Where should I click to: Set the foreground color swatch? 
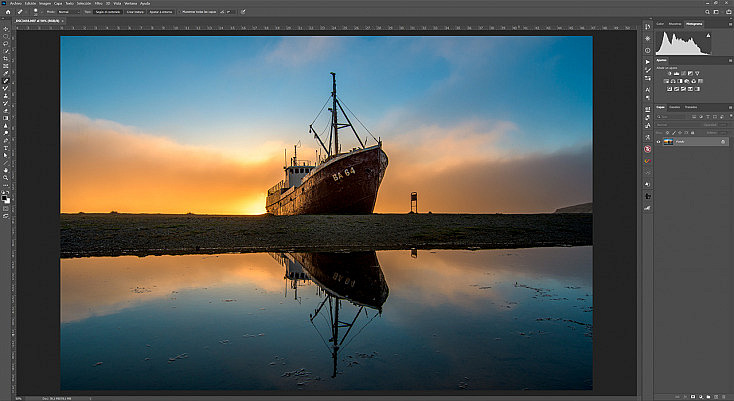(4, 198)
